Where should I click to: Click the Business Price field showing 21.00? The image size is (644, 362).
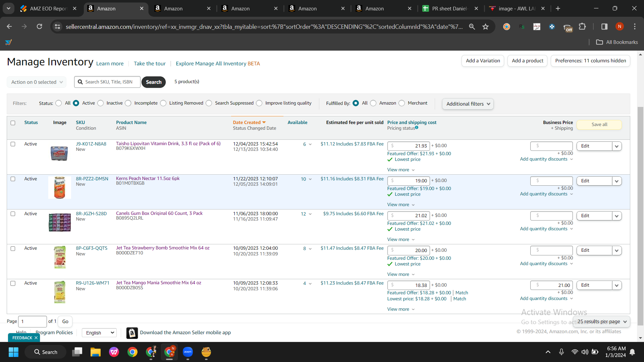[x=551, y=285]
